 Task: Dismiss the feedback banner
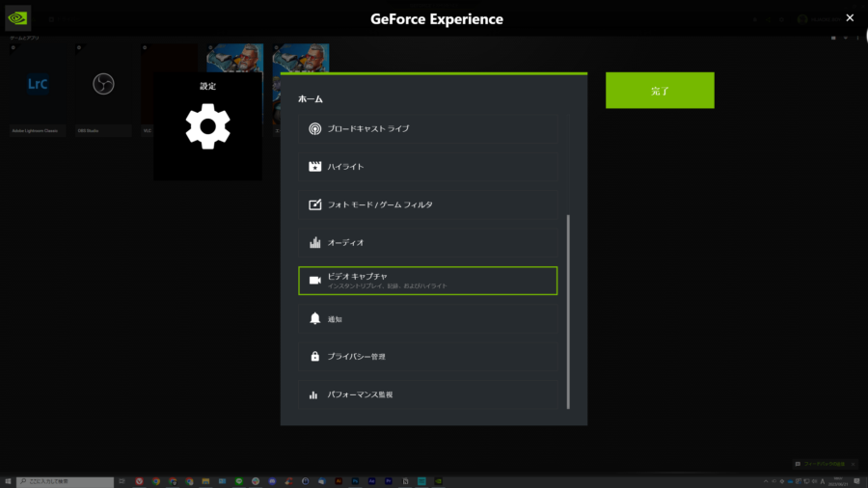coord(854,464)
